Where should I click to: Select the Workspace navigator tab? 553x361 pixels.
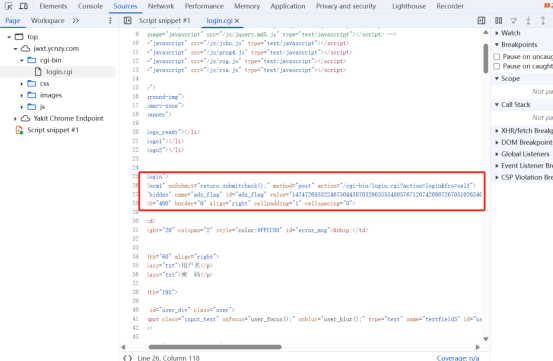pyautogui.click(x=48, y=20)
